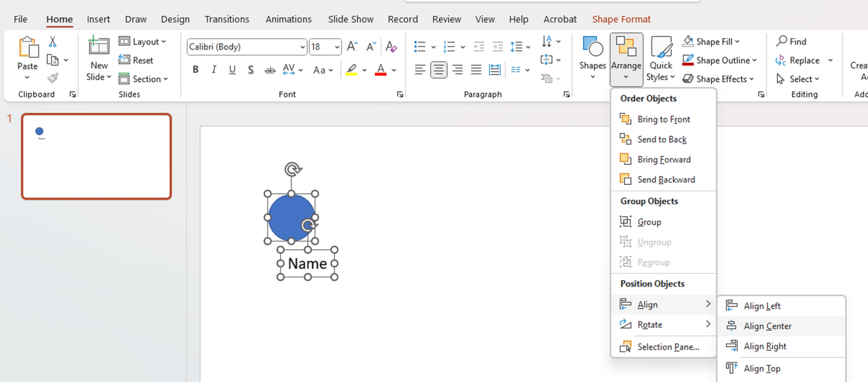The image size is (868, 382).
Task: Open the bullets list dropdown arrow
Action: 433,47
